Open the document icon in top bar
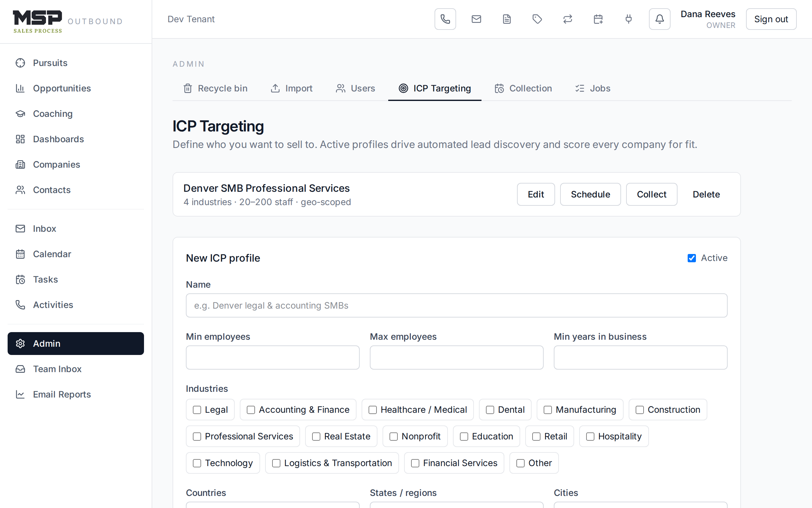Viewport: 812px width, 508px height. pos(507,19)
